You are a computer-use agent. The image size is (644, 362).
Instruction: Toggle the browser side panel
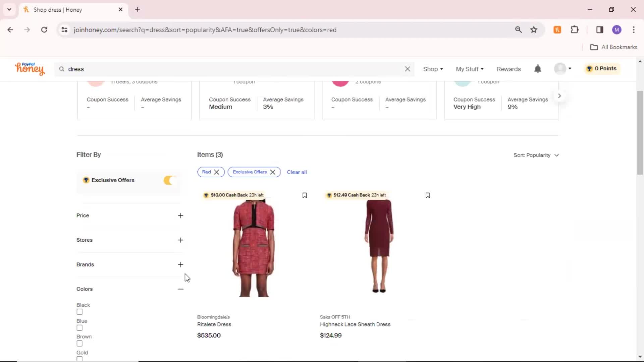600,30
